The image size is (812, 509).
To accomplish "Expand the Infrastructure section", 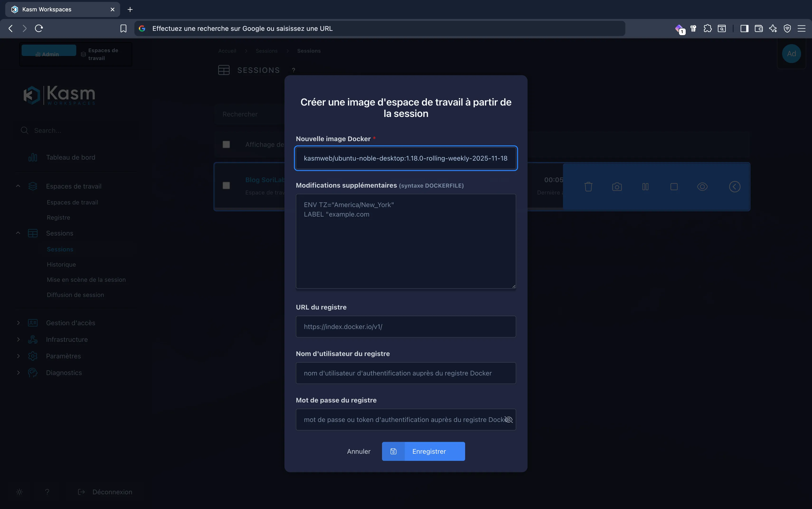I will pos(19,339).
